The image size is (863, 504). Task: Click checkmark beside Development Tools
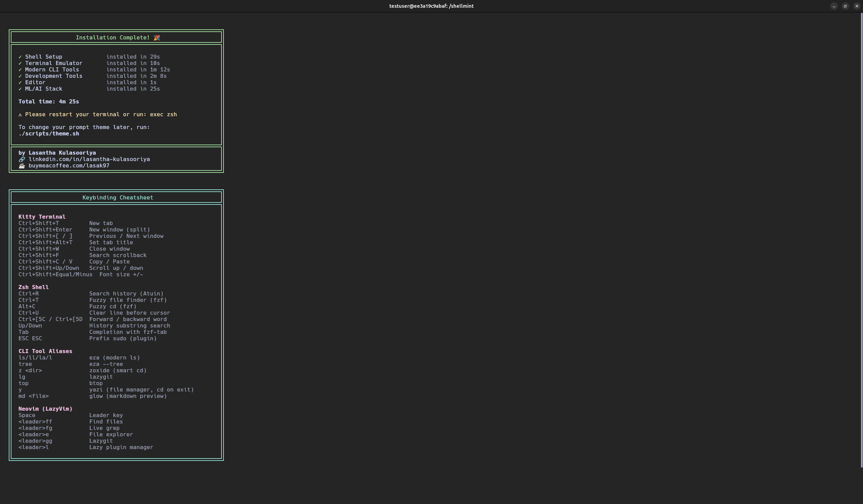(x=20, y=76)
